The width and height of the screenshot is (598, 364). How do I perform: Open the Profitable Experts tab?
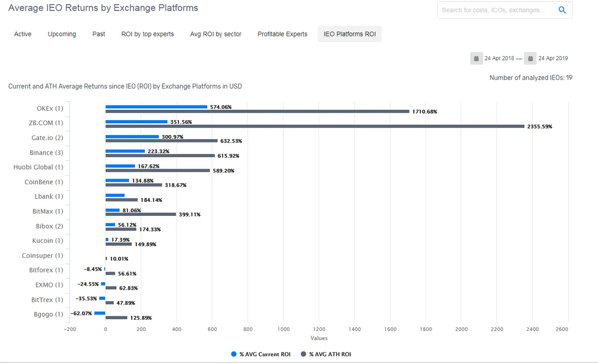click(283, 34)
